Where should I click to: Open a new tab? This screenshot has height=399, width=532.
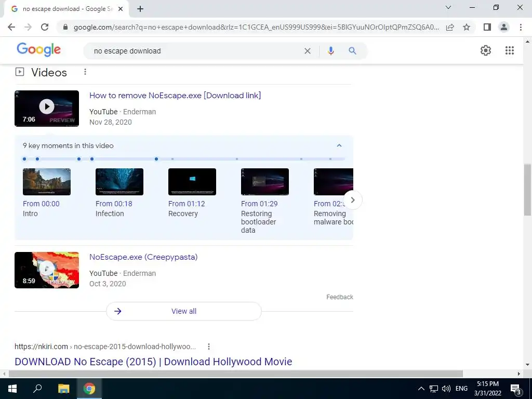[x=140, y=9]
